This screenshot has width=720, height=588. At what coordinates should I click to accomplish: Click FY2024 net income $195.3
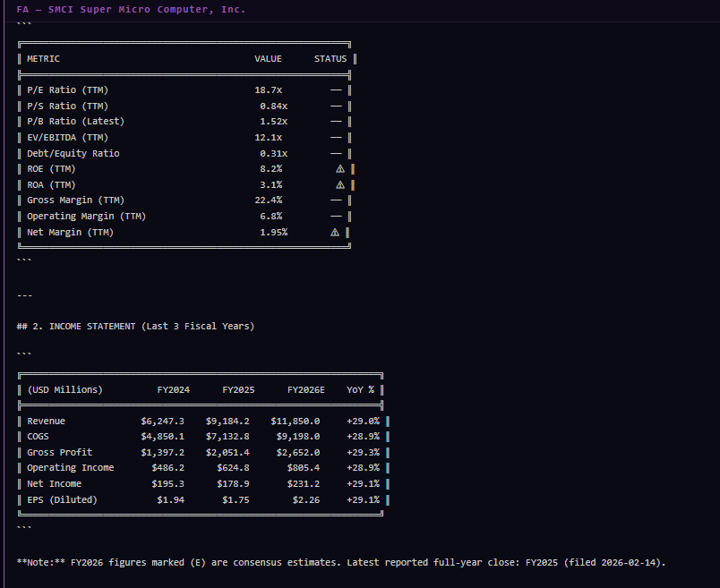tap(168, 484)
